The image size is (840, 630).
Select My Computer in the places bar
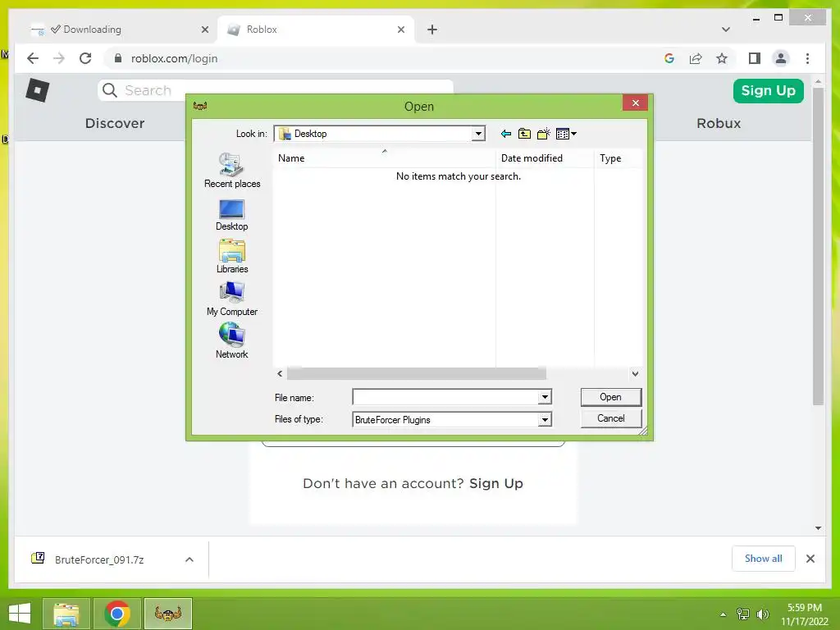pos(232,299)
